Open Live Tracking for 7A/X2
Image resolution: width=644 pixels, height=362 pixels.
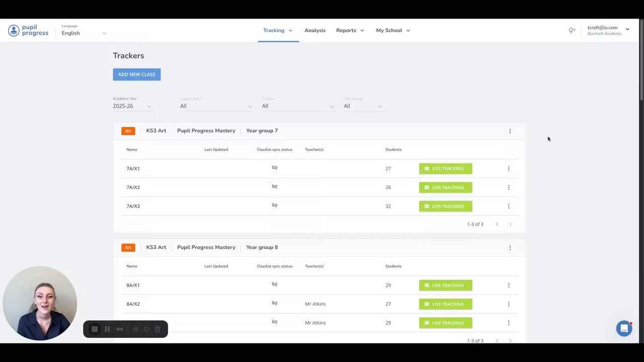446,187
